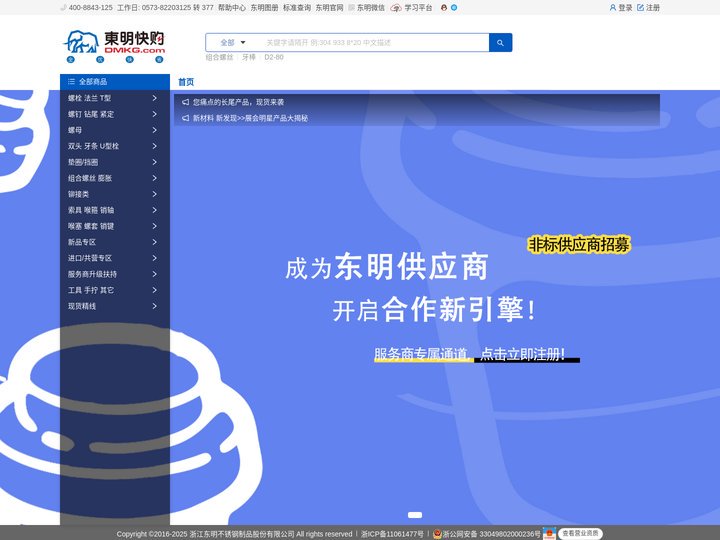Open the 您痛点的长尾产品，现货来袭 notice
This screenshot has height=540, width=720.
tap(238, 102)
